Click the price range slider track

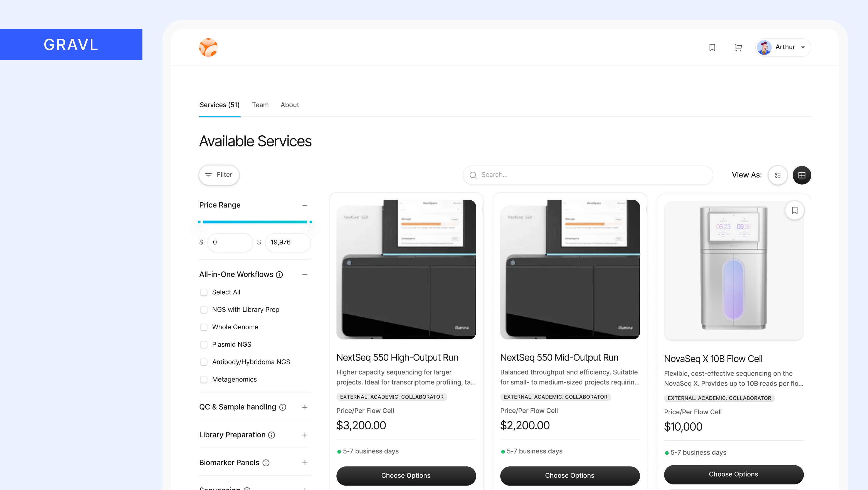coord(255,222)
